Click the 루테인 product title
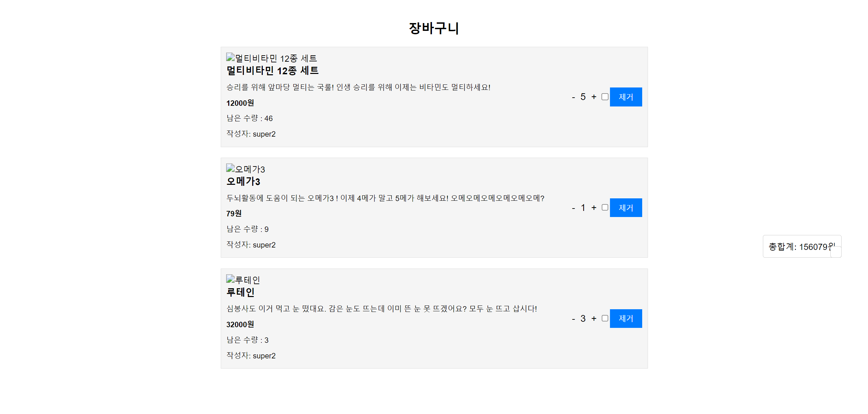Viewport: 868px width, 414px height. tap(240, 292)
